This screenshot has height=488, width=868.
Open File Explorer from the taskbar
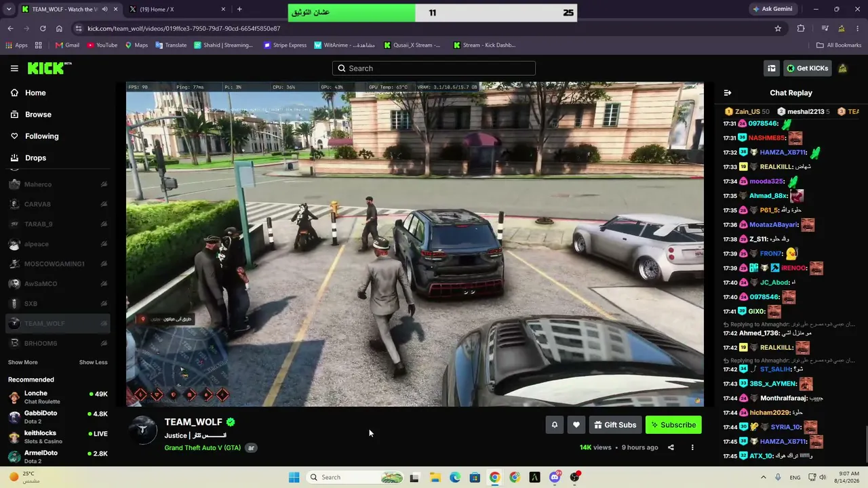[x=435, y=477]
